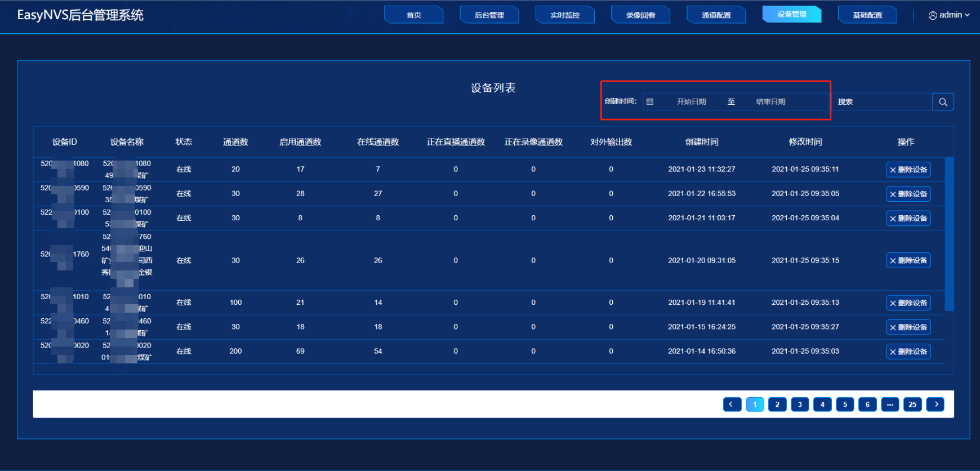Click the 操作 column header
This screenshot has height=471, width=980.
[x=906, y=142]
